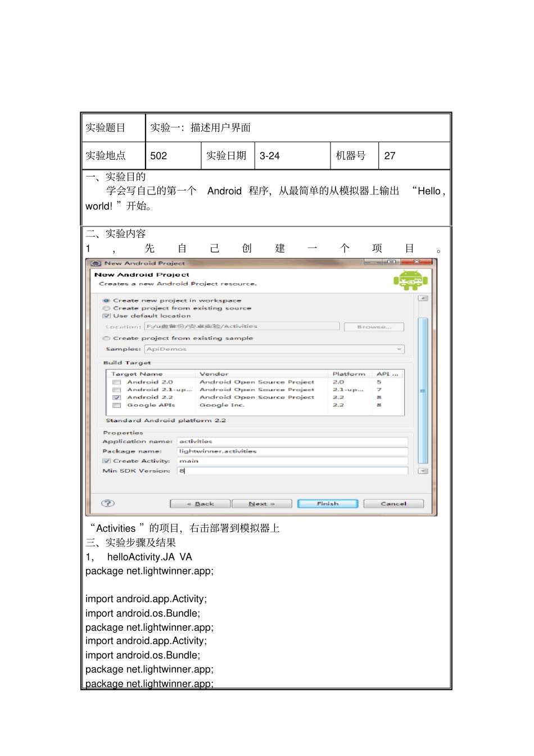Click Standard Android platform 2.2 text
Screen dimensions: 534x756
click(166, 420)
